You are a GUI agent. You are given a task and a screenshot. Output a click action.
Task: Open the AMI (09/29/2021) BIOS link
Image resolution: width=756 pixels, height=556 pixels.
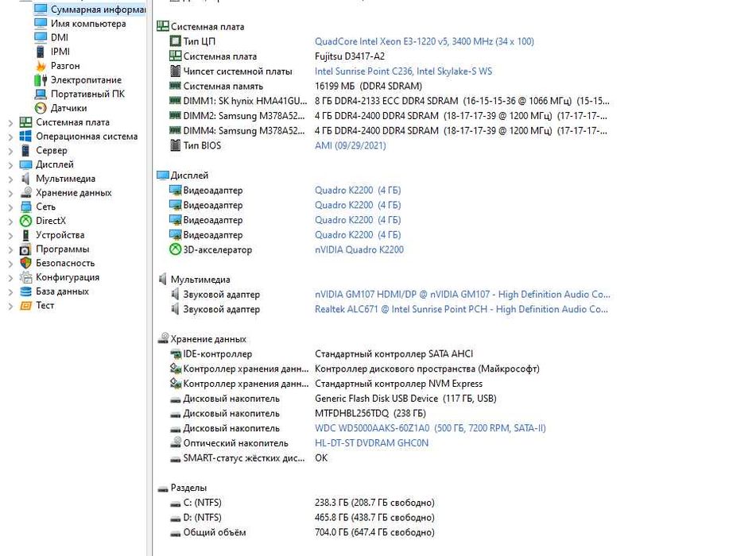click(351, 145)
